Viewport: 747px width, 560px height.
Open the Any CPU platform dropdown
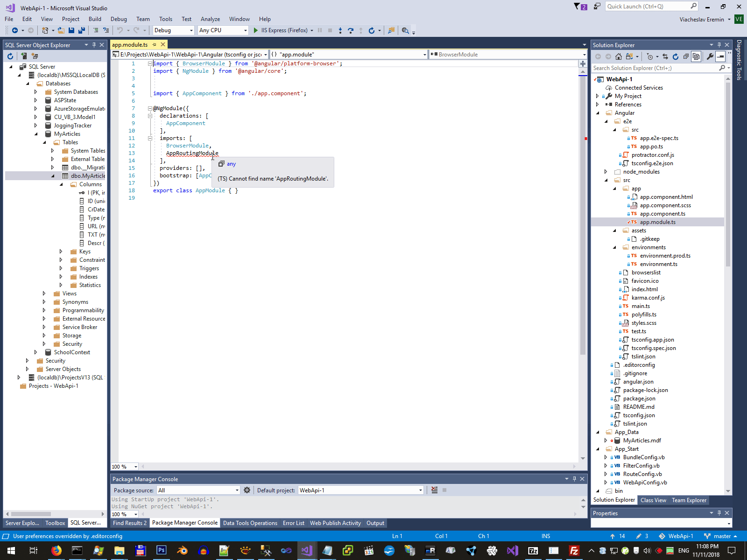(x=223, y=30)
